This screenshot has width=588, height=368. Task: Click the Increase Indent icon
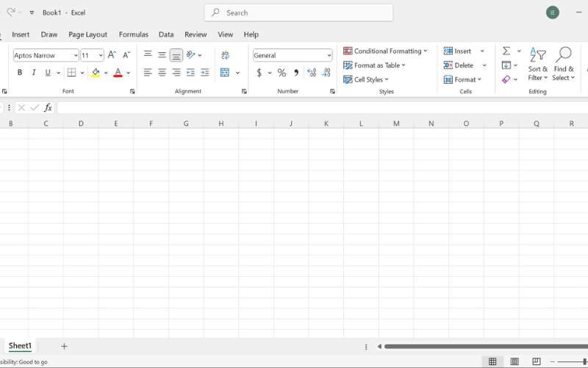205,73
